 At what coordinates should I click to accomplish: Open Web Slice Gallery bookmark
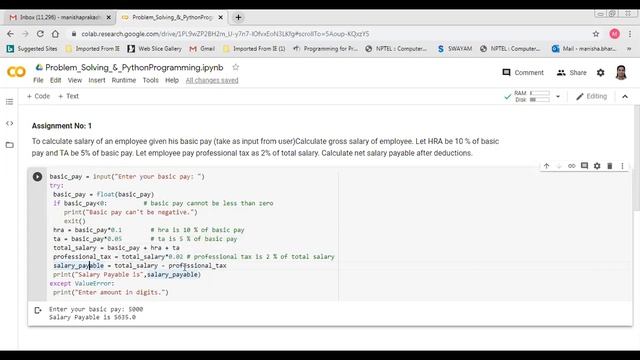coord(154,49)
